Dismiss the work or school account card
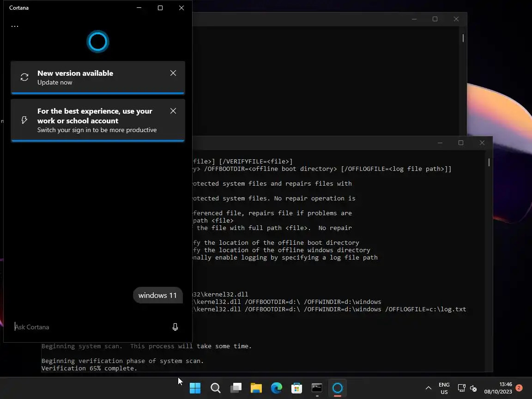The height and width of the screenshot is (399, 532). (x=173, y=111)
